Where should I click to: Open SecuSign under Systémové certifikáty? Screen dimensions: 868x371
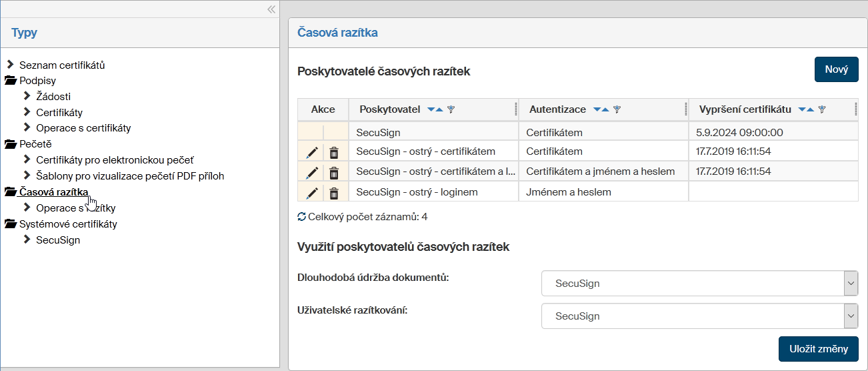(58, 240)
